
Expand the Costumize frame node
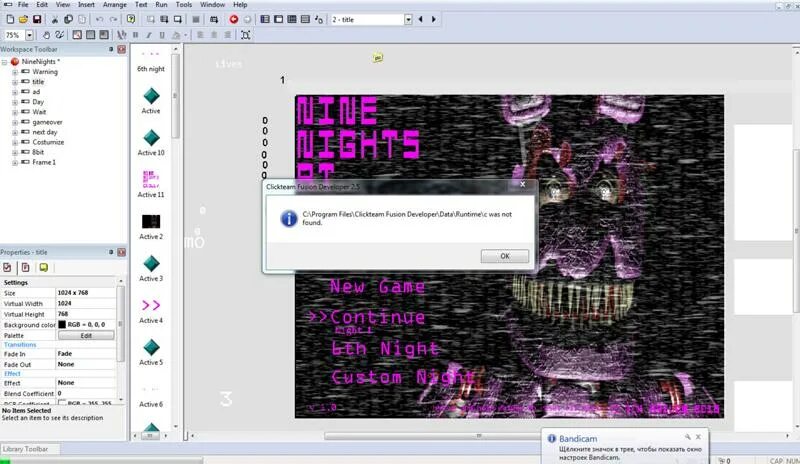[15, 142]
